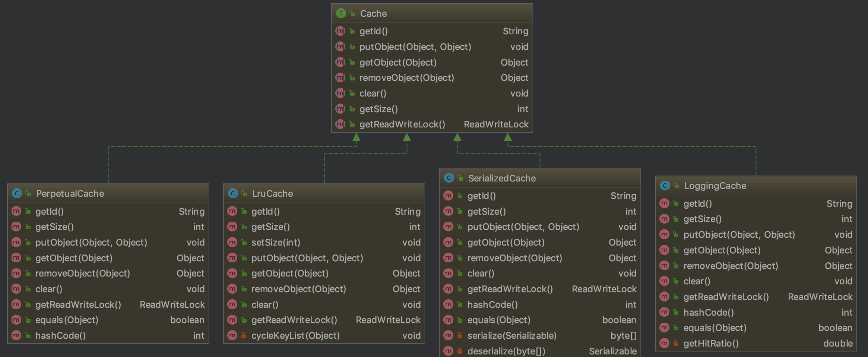
Task: Click the class icon beside SerializedCache
Action: [x=449, y=178]
